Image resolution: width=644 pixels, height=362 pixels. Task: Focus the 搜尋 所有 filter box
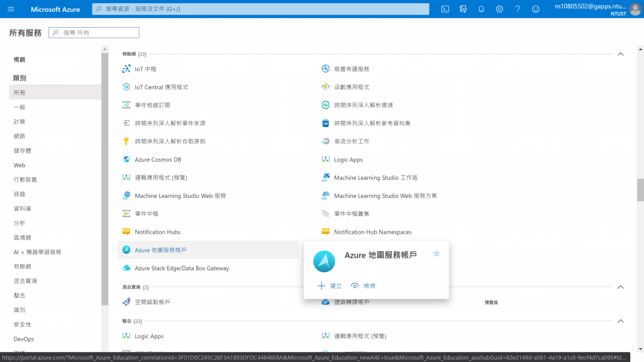coord(94,33)
